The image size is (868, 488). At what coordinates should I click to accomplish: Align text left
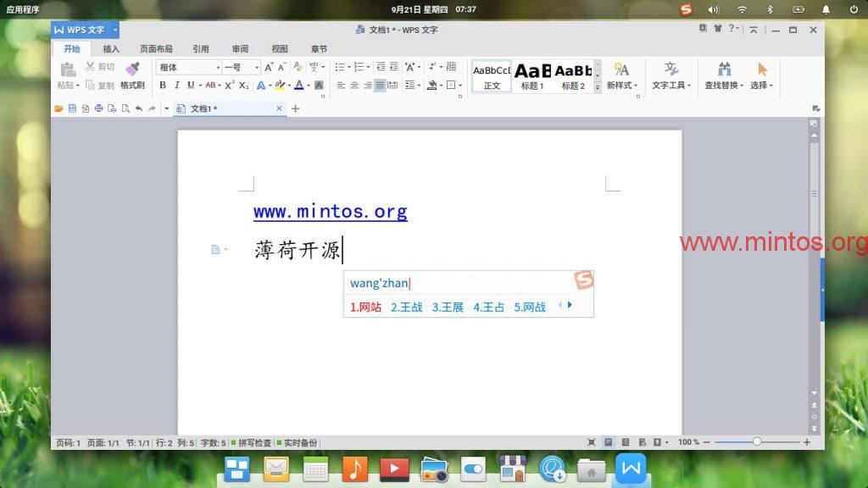[341, 85]
